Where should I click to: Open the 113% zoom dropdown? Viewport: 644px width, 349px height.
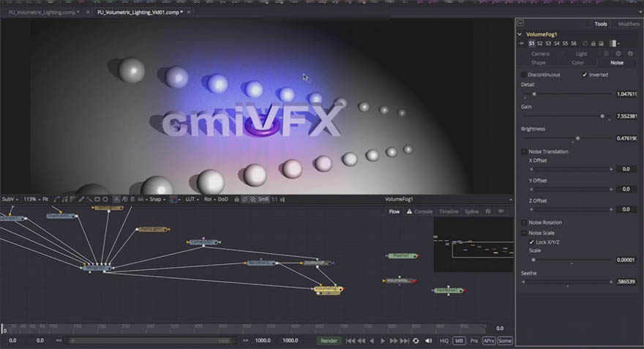pos(31,199)
